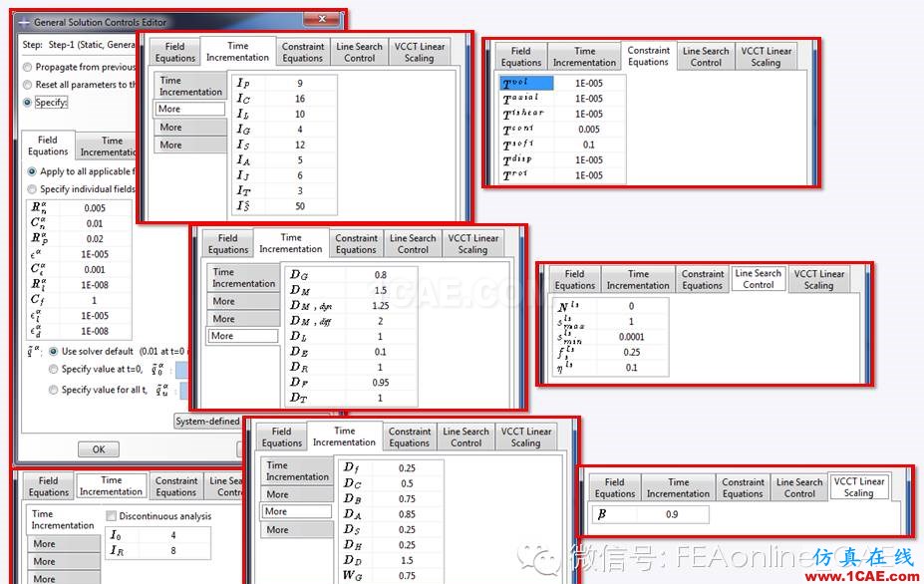Click the field showing value 50

[x=300, y=205]
